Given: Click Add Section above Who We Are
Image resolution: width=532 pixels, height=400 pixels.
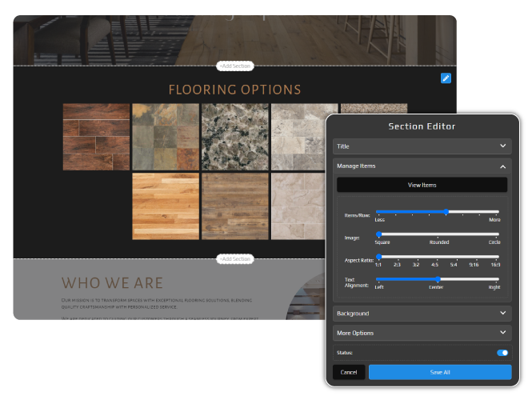Looking at the screenshot, I should [234, 259].
